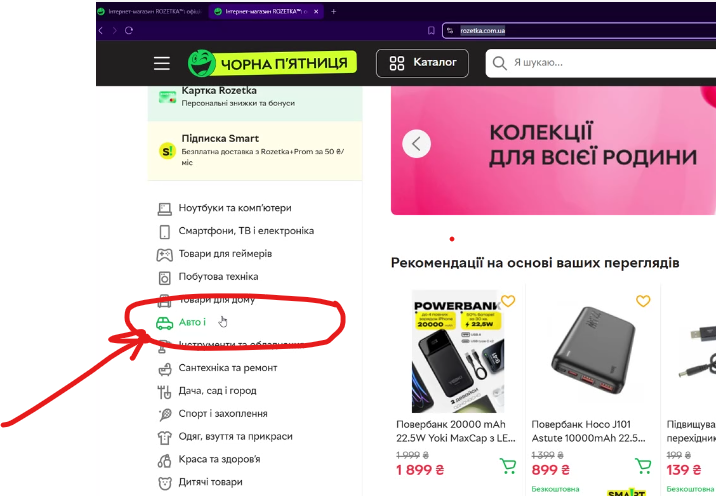Open the Yoki MaxCap powerbank product image

click(x=458, y=351)
